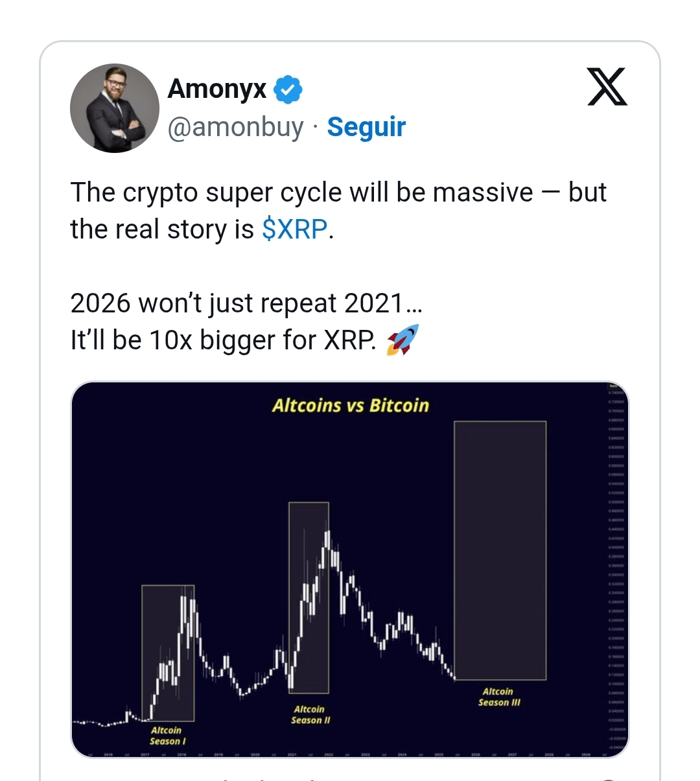Click the 2026 won't just repeat 2021 line
The height and width of the screenshot is (781, 700).
246,303
